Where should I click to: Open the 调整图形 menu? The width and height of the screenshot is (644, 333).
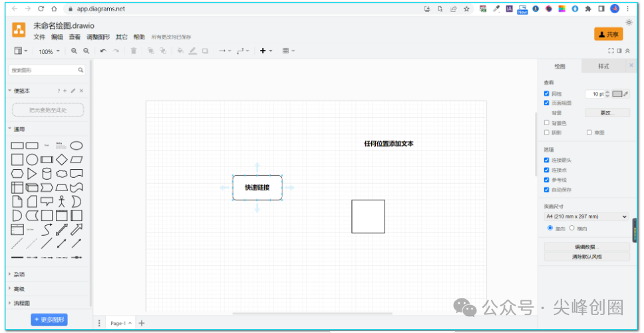pos(98,37)
